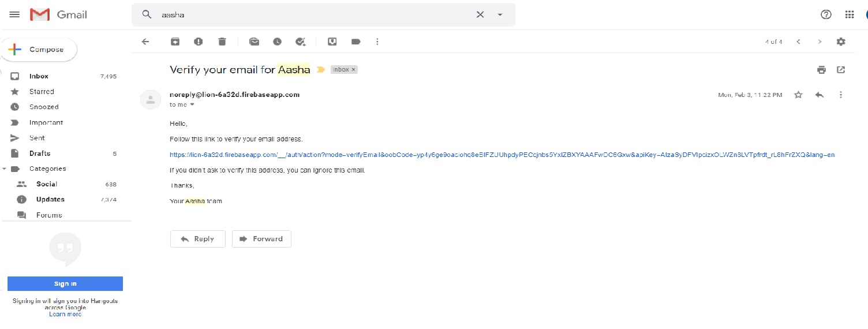Print the whole conversation

point(821,70)
